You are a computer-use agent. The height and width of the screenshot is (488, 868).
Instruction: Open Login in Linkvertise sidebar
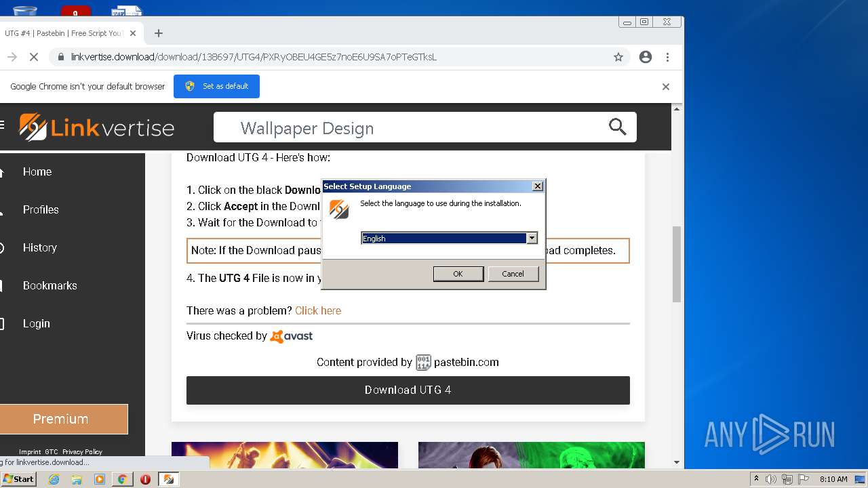36,323
